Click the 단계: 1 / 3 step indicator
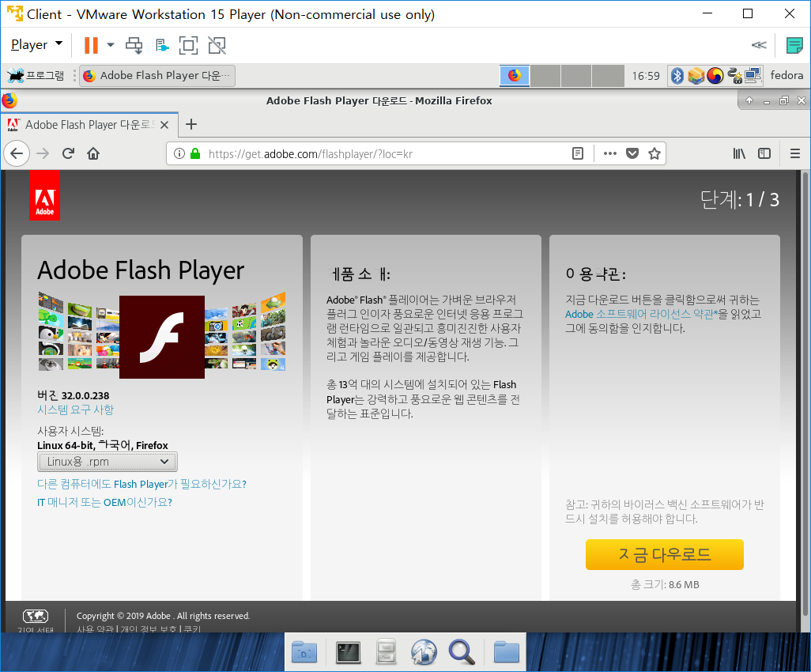This screenshot has height=672, width=811. coord(740,200)
